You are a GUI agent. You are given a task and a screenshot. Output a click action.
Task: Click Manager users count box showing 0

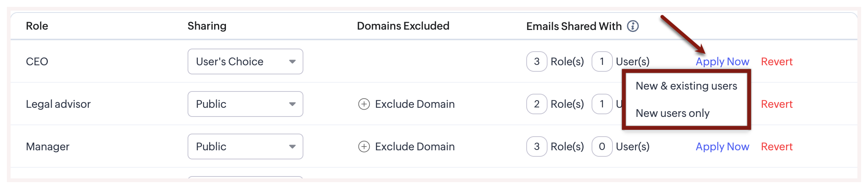click(602, 146)
